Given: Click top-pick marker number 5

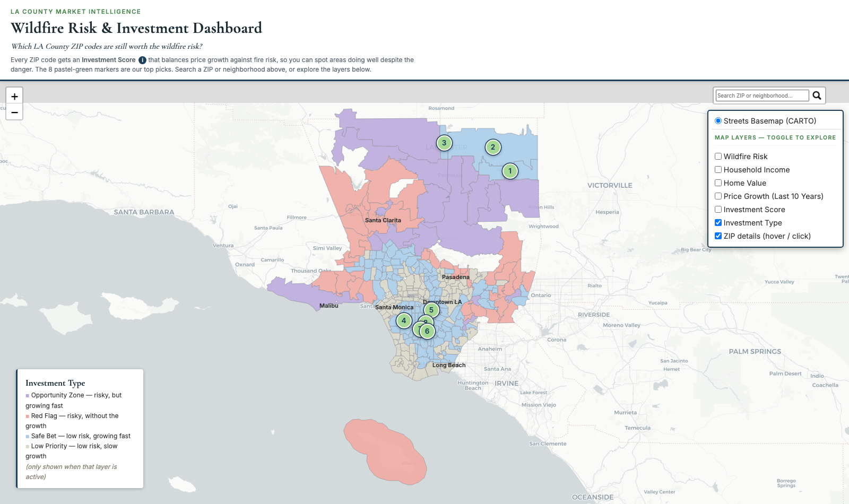Looking at the screenshot, I should 431,310.
